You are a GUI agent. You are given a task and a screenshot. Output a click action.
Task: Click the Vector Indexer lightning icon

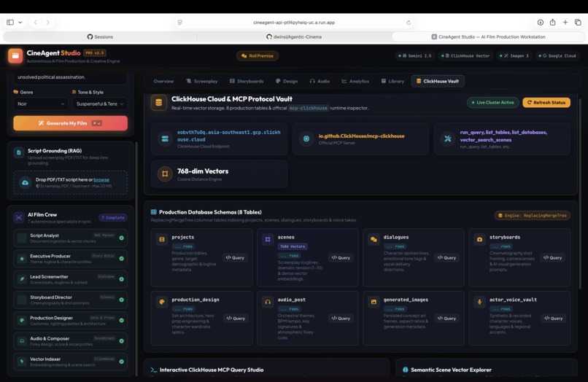coord(22,362)
